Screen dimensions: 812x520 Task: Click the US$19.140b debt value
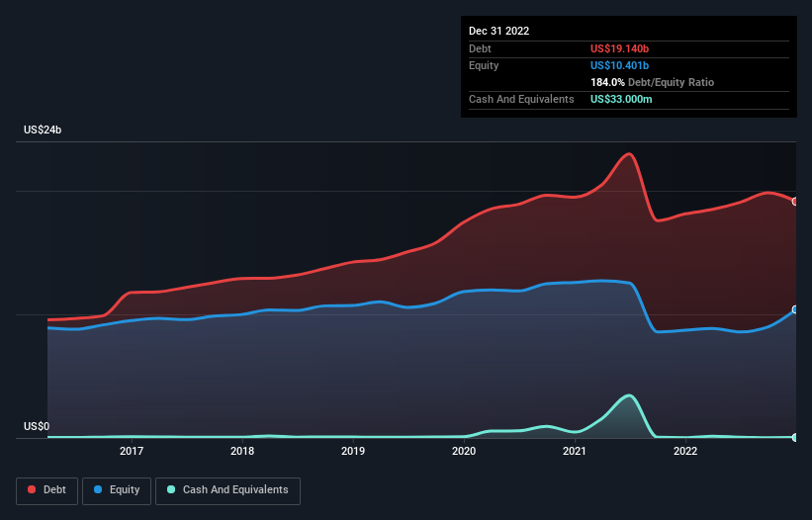(x=619, y=48)
